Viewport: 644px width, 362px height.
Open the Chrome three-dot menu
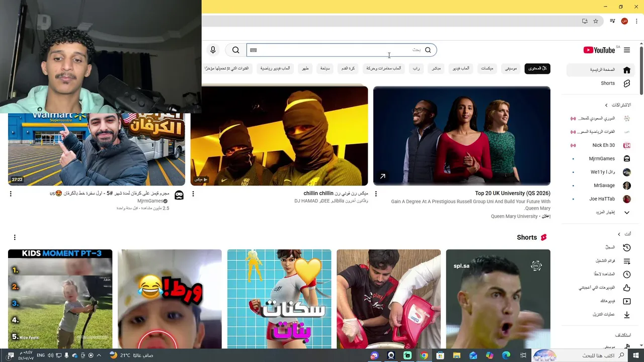636,21
